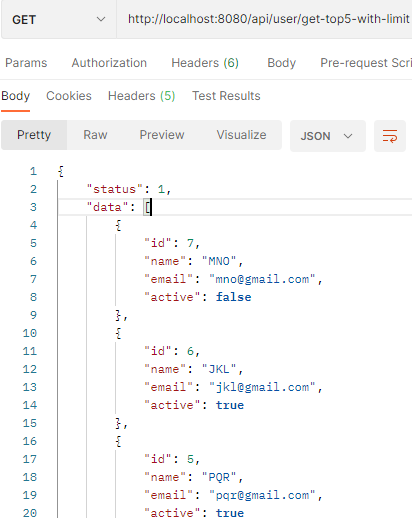Viewport: 412px width, 522px height.
Task: Click line number 10 in gutter
Action: tap(30, 333)
